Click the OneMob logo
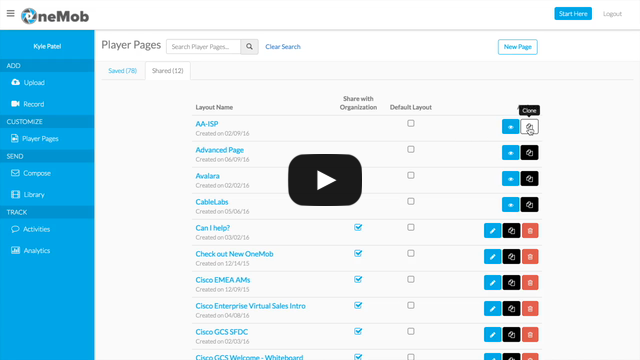This screenshot has height=360, width=640. click(x=55, y=16)
